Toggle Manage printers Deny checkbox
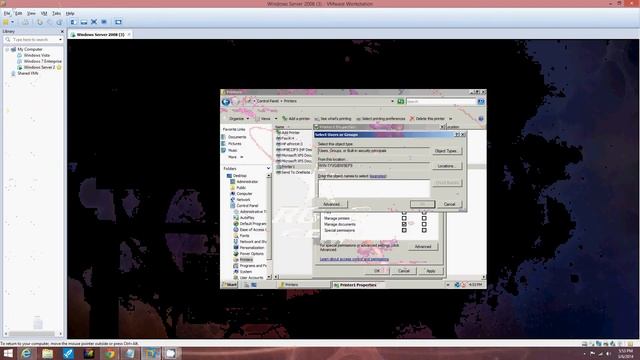 (424, 218)
